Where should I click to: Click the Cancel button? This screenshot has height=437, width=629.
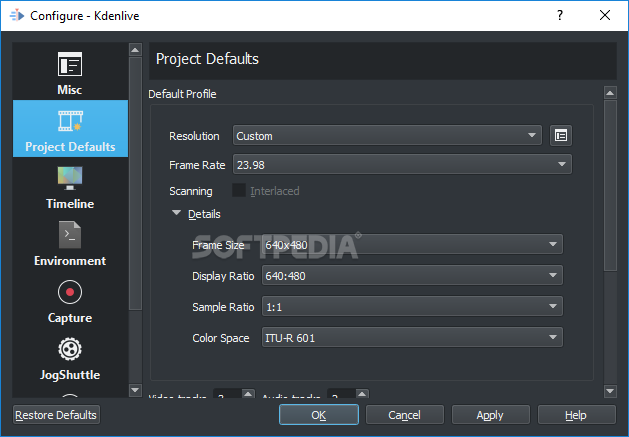tap(404, 415)
